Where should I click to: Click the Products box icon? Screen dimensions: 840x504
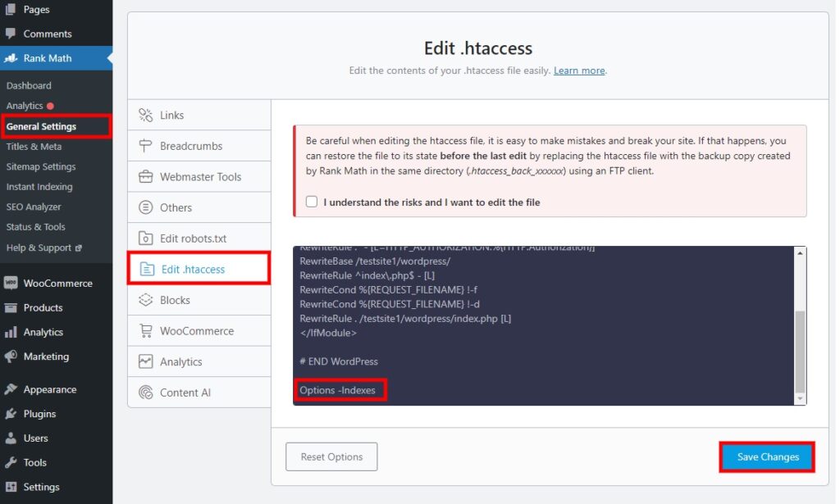[10, 307]
